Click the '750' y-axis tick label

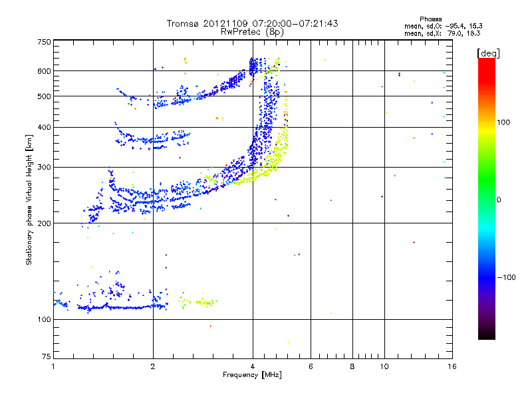point(44,42)
